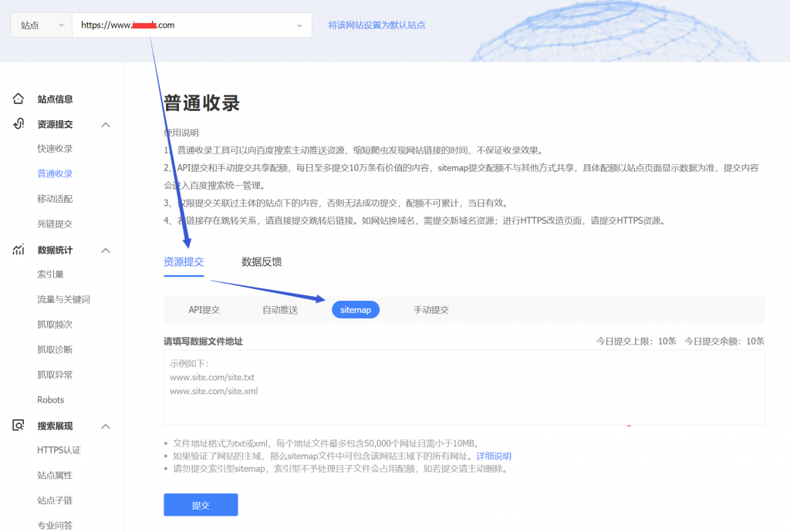Switch to the 资源提交 tab

click(x=184, y=261)
